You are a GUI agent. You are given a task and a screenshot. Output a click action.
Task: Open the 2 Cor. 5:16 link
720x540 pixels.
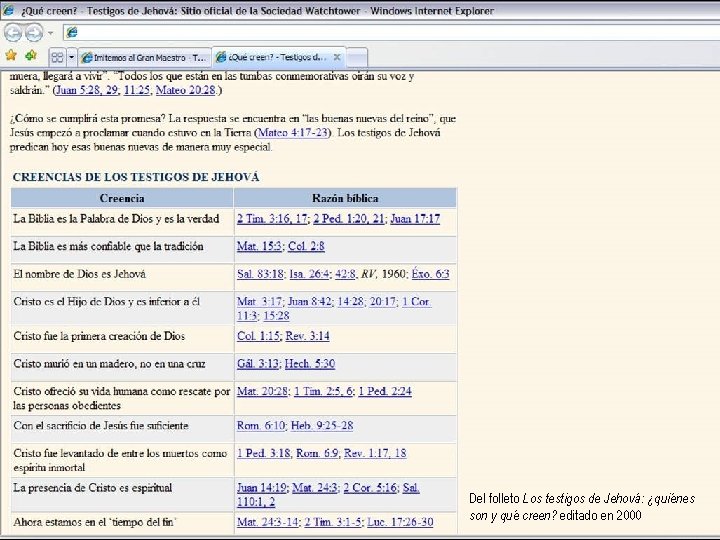coord(370,488)
